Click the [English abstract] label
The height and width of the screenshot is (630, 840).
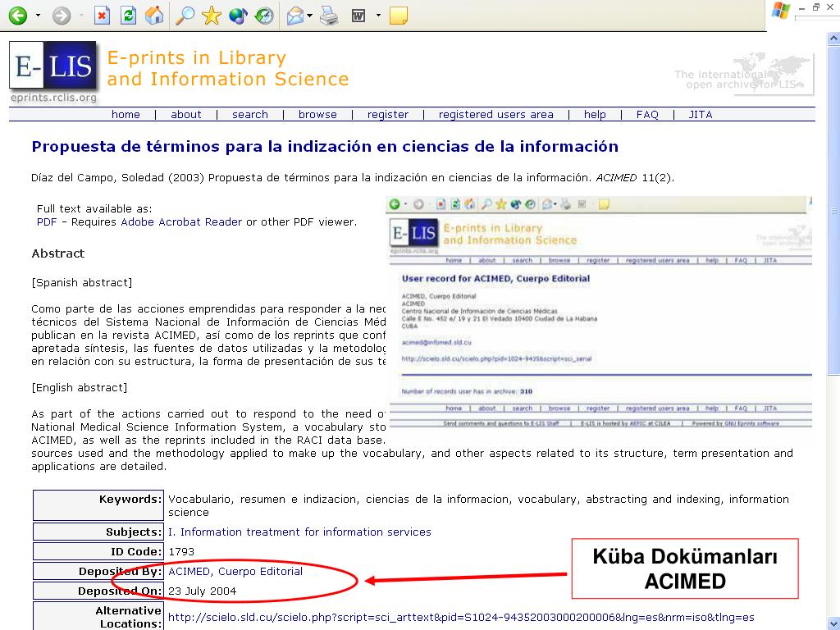80,387
